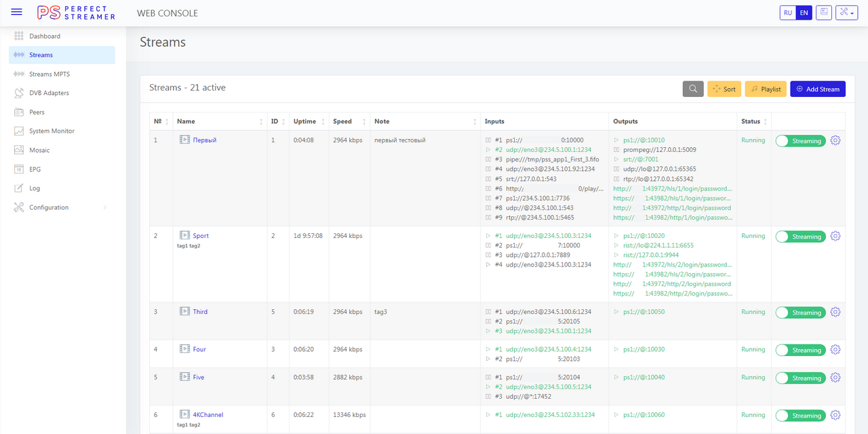The image size is (868, 434).
Task: Click the save disk icon in header
Action: click(x=823, y=13)
